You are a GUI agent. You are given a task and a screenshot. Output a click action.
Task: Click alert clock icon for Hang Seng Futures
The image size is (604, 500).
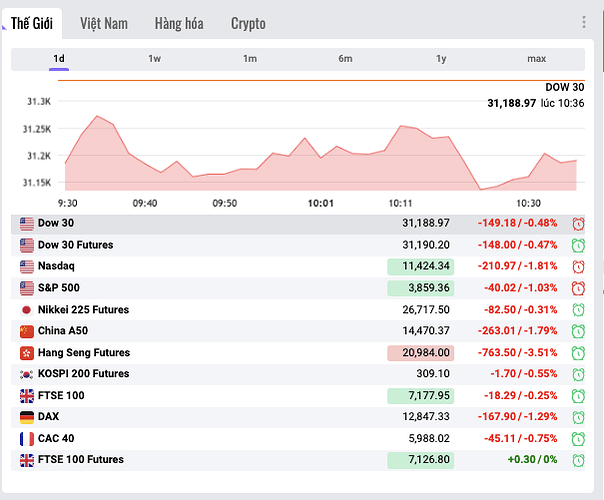pos(578,352)
